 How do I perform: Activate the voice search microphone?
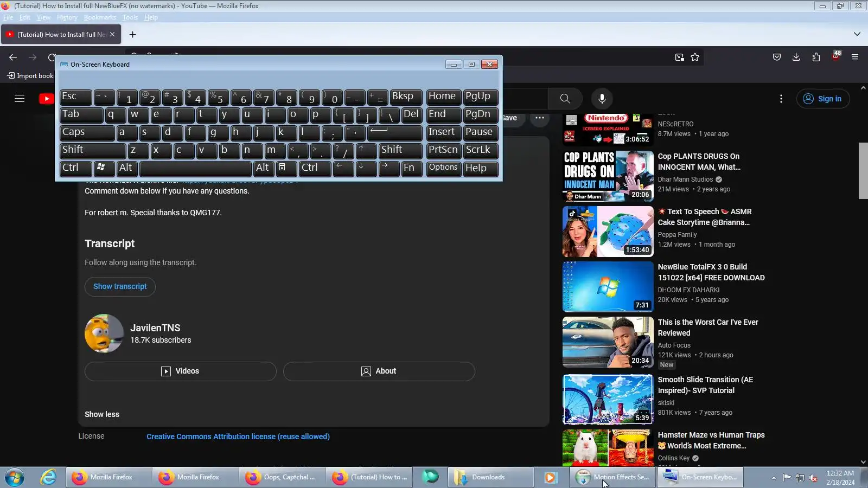click(x=602, y=99)
